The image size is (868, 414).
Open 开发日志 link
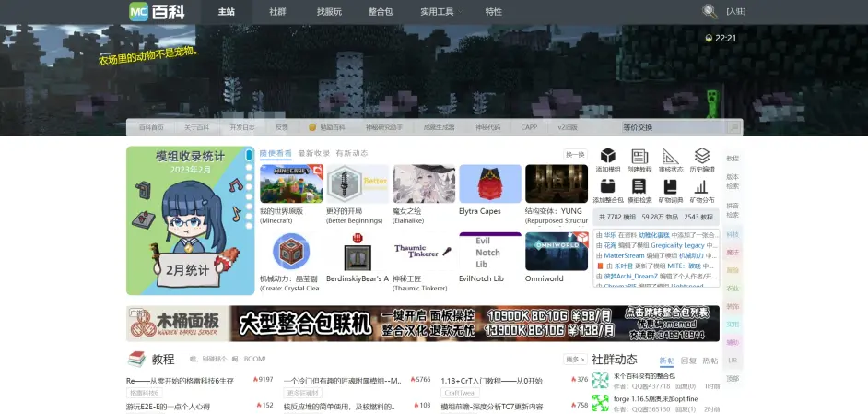pos(242,127)
